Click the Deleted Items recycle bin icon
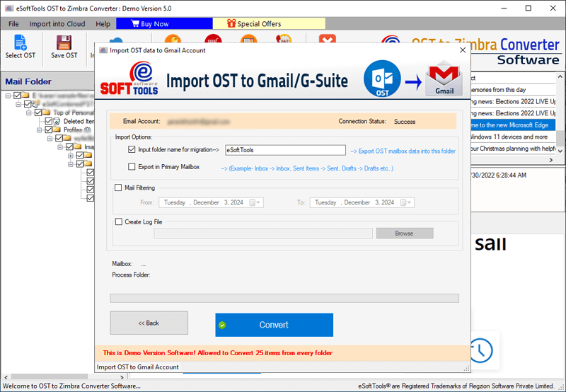This screenshot has height=392, width=566. tap(57, 121)
